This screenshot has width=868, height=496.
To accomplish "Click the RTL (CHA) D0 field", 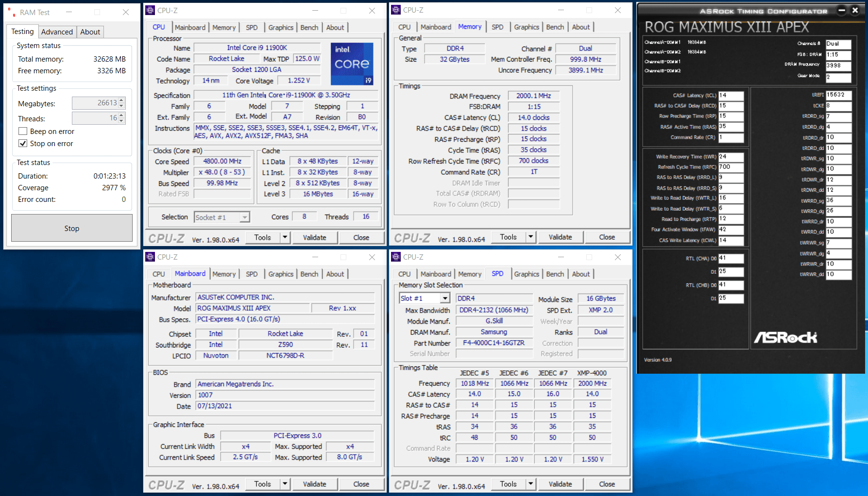I will 731,258.
